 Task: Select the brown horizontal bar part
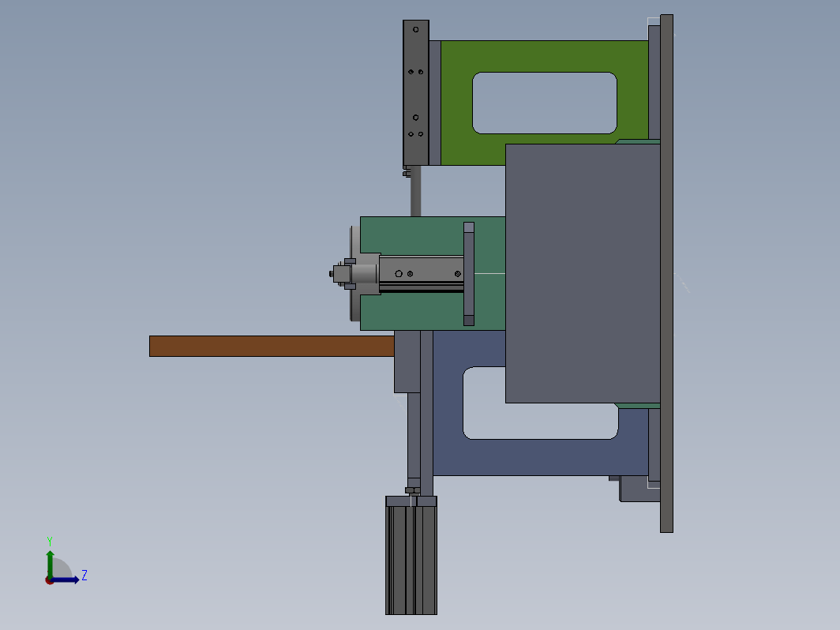coord(272,346)
